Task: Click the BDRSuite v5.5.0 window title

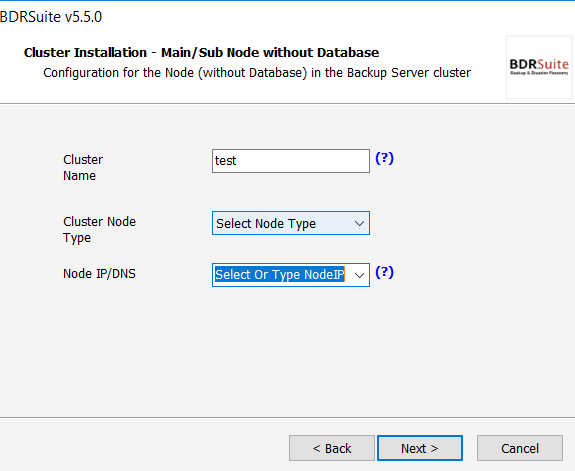Action: click(51, 17)
